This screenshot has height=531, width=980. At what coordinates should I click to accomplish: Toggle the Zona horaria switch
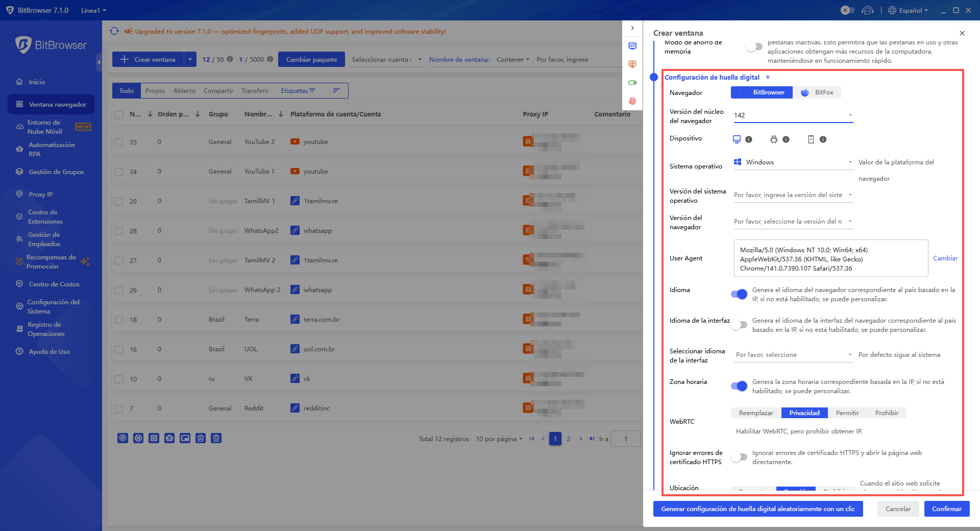pyautogui.click(x=739, y=386)
